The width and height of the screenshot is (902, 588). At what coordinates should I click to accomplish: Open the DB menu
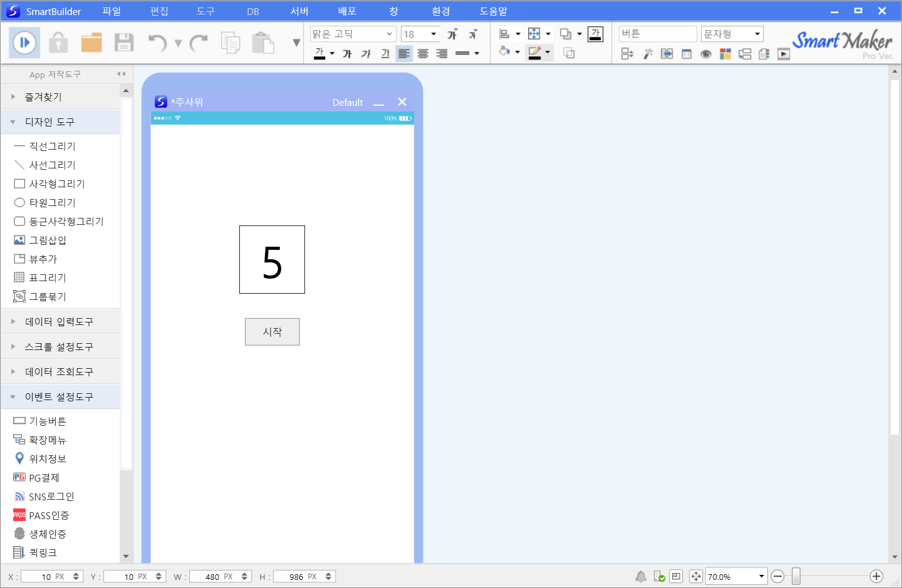pyautogui.click(x=253, y=11)
